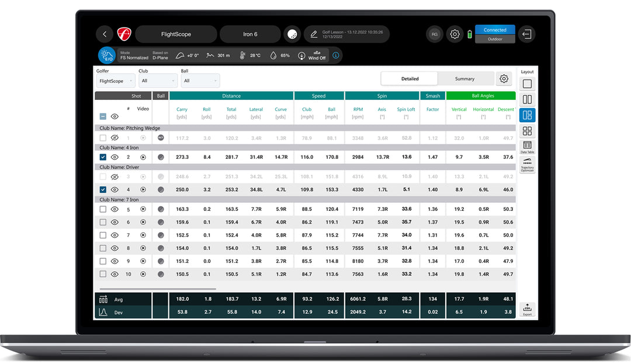Open the FlightScope player selector
The height and width of the screenshot is (364, 631).
pyautogui.click(x=176, y=34)
